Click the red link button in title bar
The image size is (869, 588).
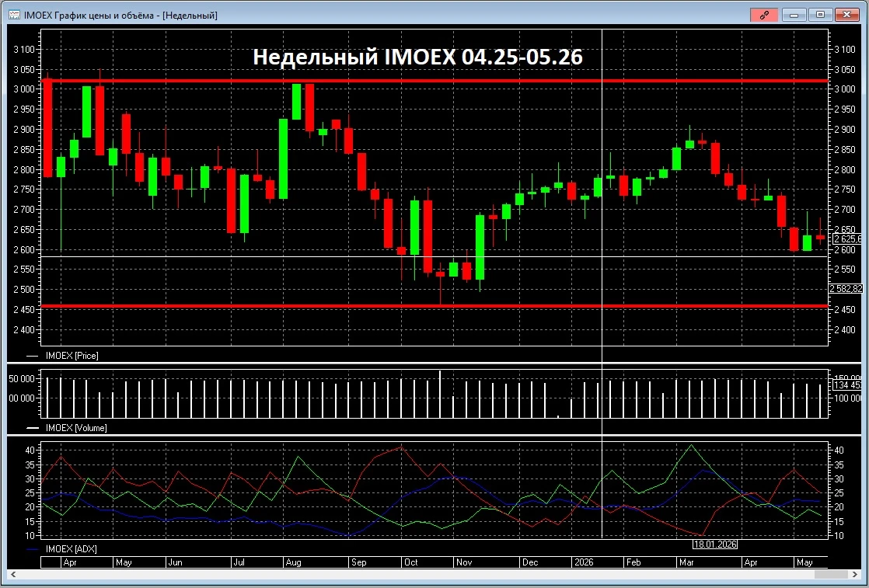pyautogui.click(x=764, y=15)
